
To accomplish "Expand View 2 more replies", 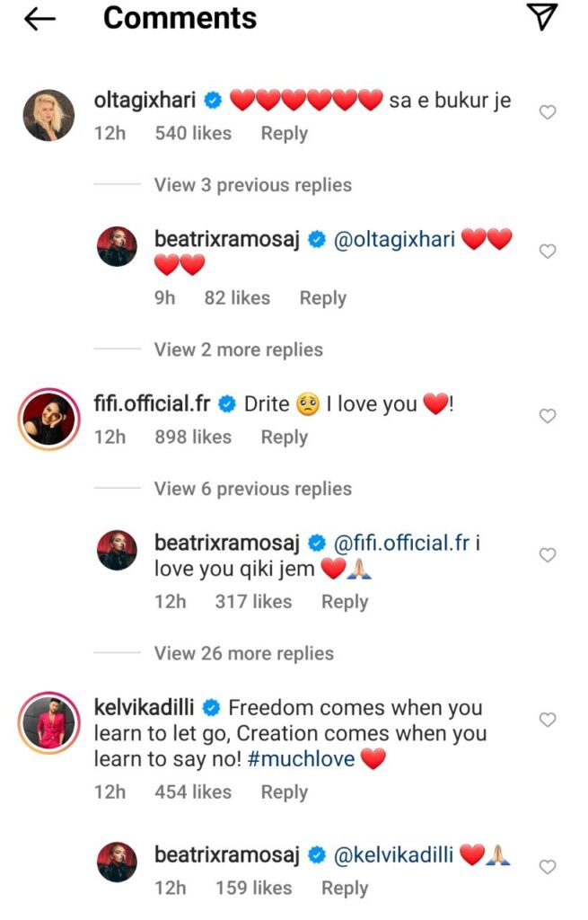I will (238, 349).
